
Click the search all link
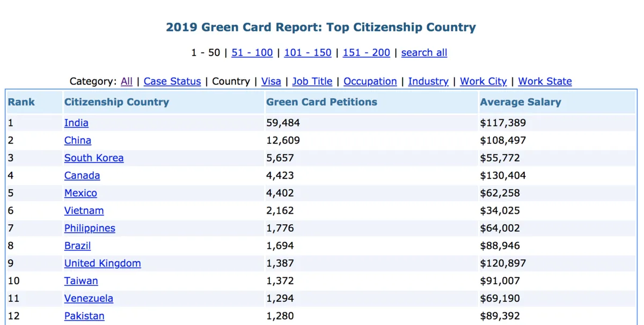(x=424, y=53)
